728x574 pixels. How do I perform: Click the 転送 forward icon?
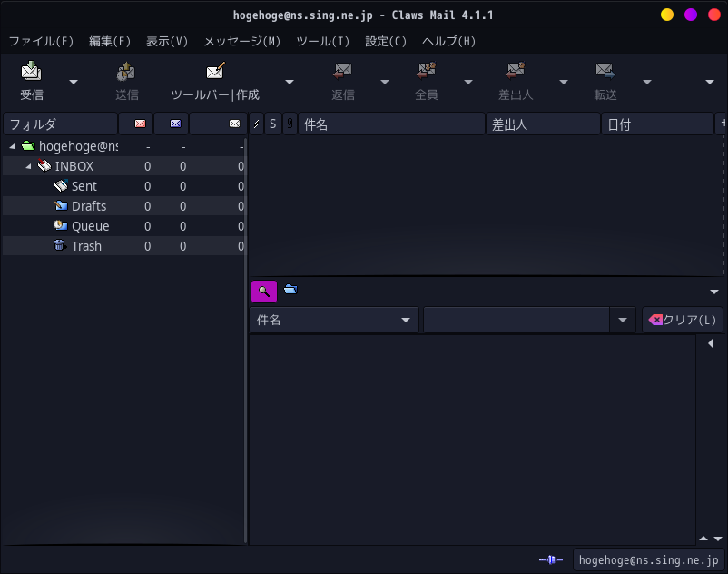[605, 71]
